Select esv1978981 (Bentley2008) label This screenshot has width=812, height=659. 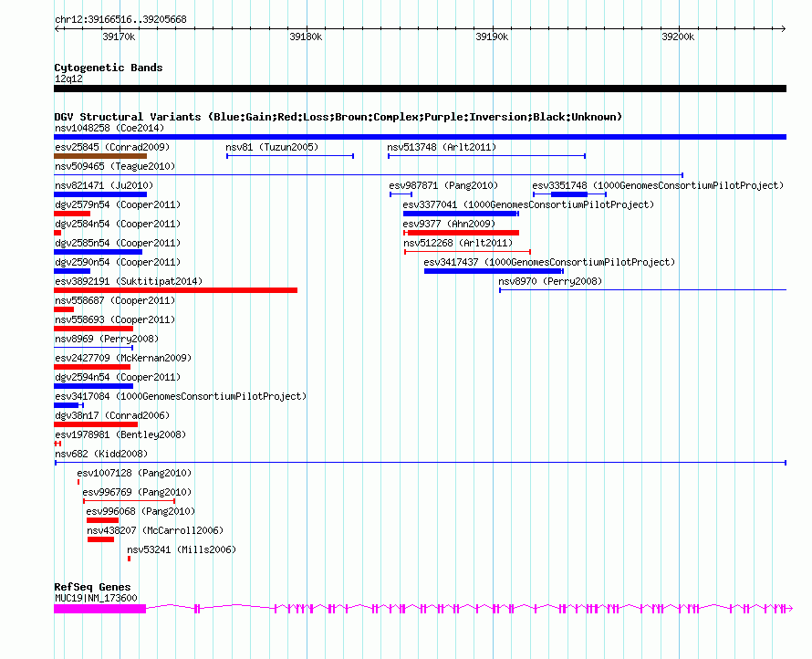120,434
